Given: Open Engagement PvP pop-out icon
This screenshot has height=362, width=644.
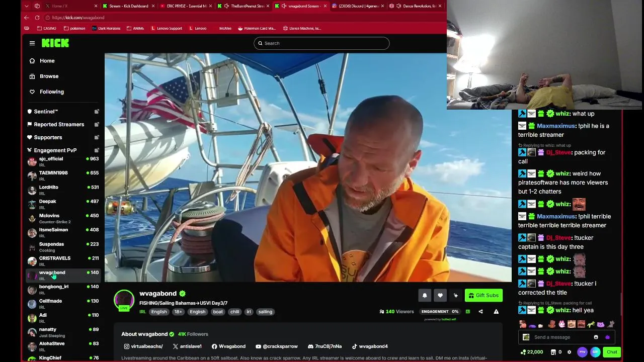Looking at the screenshot, I should pyautogui.click(x=97, y=150).
